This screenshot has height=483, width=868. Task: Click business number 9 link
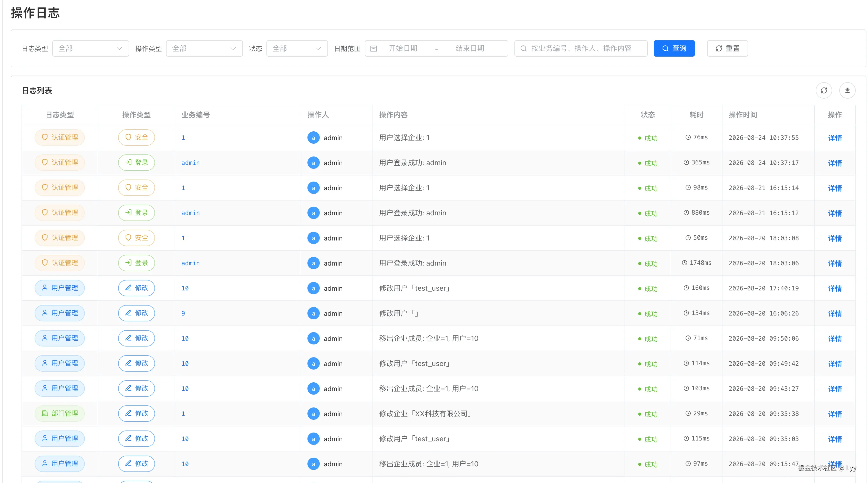tap(183, 313)
